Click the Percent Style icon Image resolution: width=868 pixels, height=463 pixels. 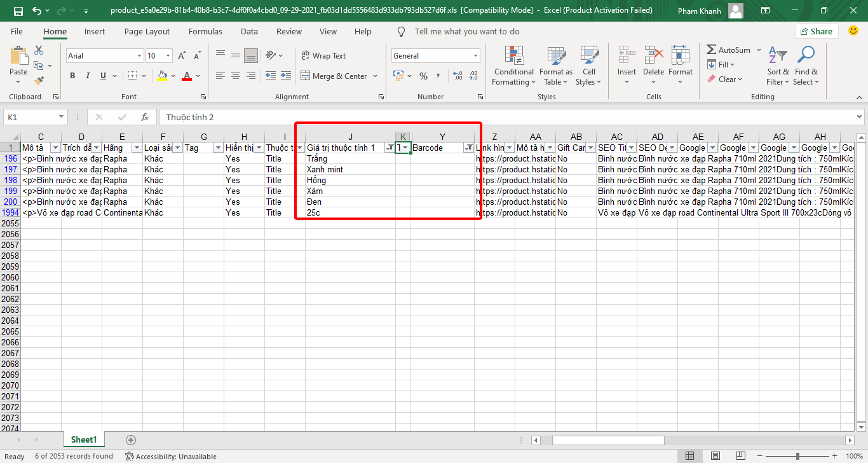(x=423, y=76)
